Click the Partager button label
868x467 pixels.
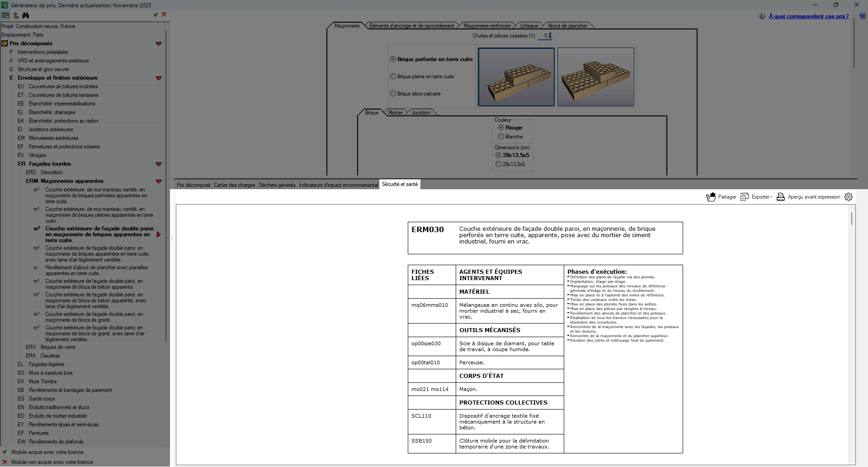(727, 197)
